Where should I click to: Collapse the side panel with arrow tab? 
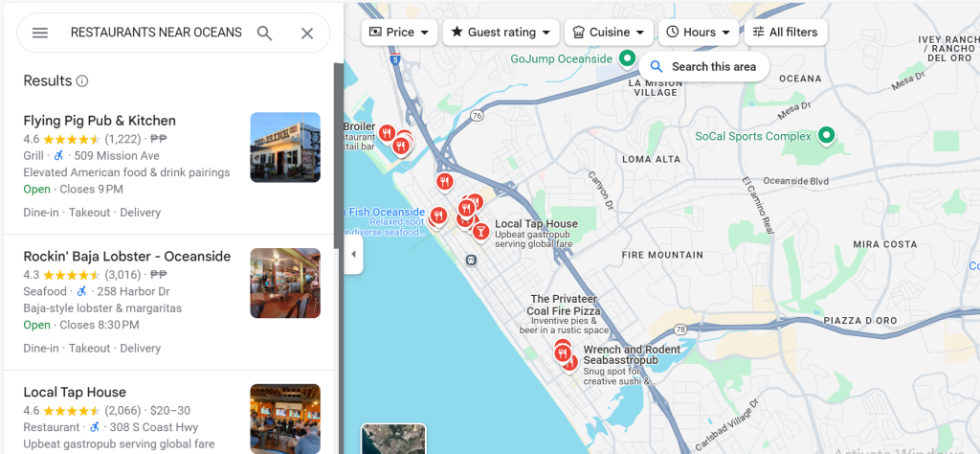[x=353, y=254]
